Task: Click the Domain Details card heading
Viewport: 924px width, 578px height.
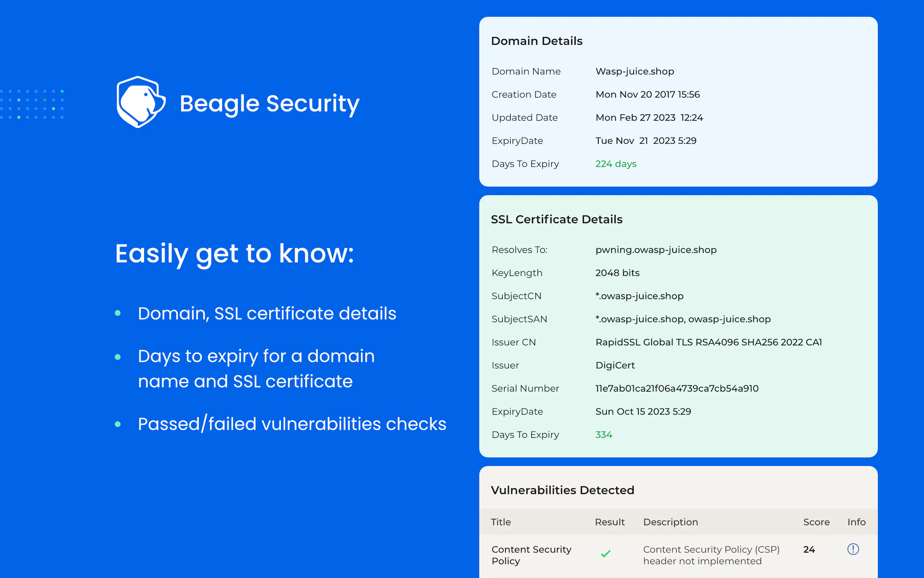Action: (536, 41)
